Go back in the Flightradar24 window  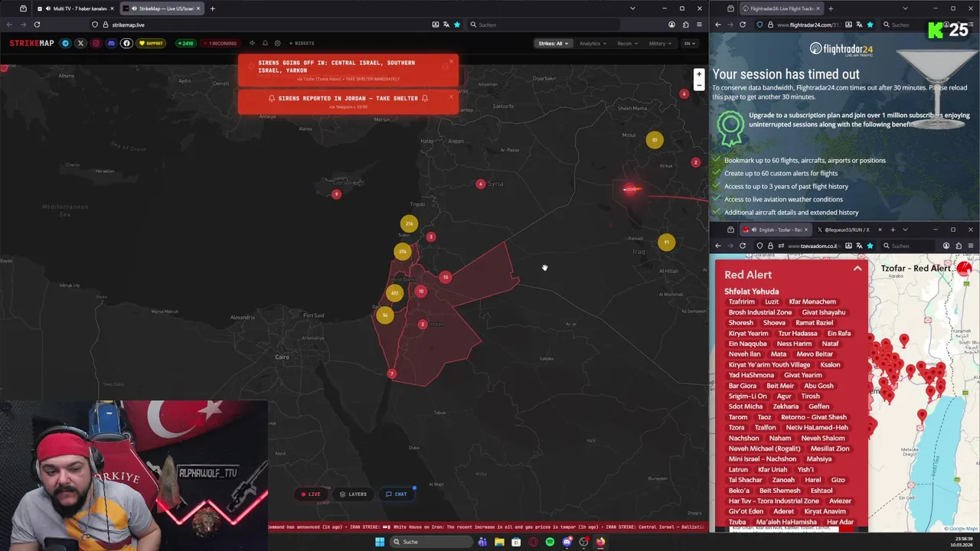pos(718,24)
